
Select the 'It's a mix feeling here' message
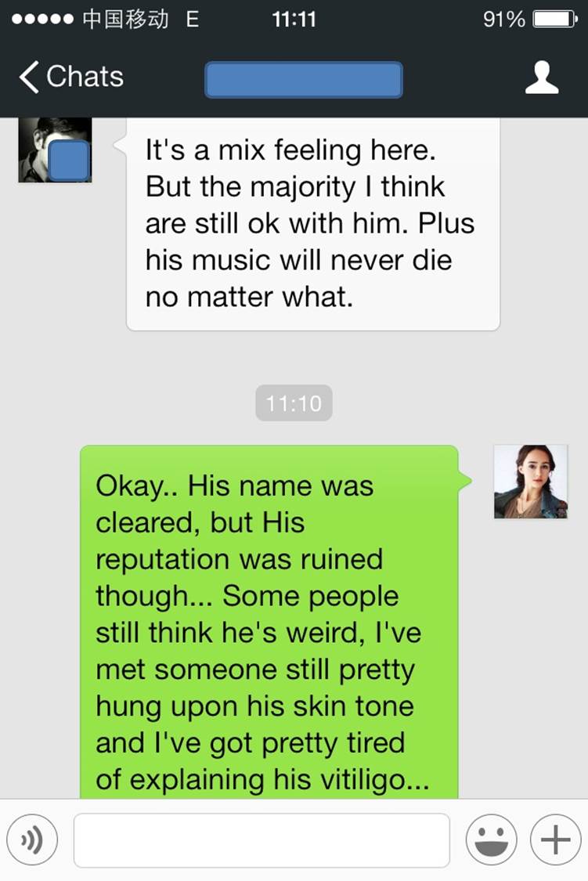(x=313, y=224)
